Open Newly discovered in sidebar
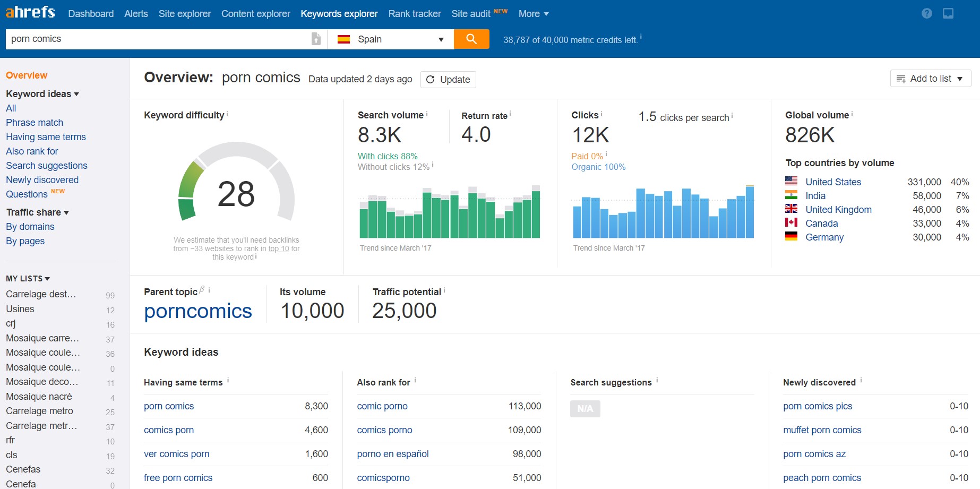 pyautogui.click(x=42, y=180)
